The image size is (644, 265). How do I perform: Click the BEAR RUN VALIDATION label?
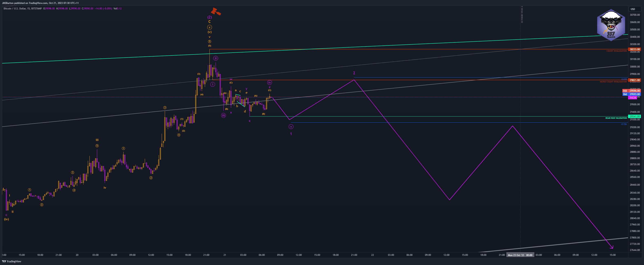pos(616,118)
